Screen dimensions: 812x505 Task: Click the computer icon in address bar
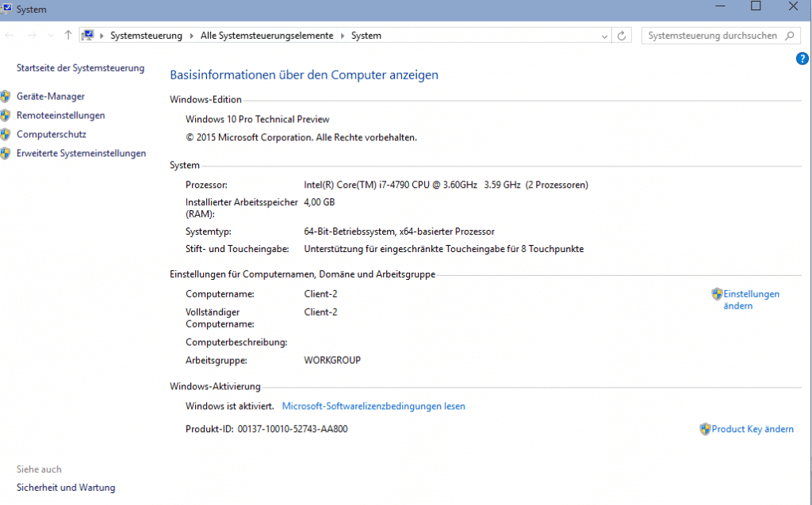click(x=88, y=36)
